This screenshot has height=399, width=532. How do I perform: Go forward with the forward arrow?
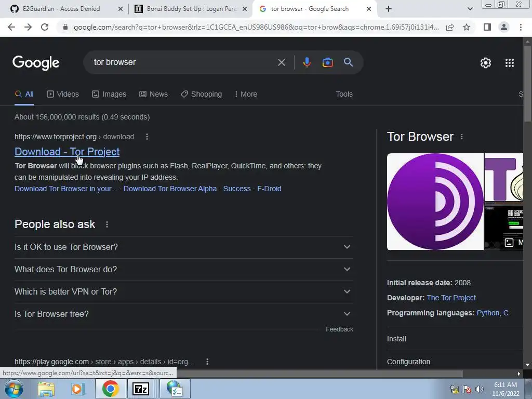(28, 27)
